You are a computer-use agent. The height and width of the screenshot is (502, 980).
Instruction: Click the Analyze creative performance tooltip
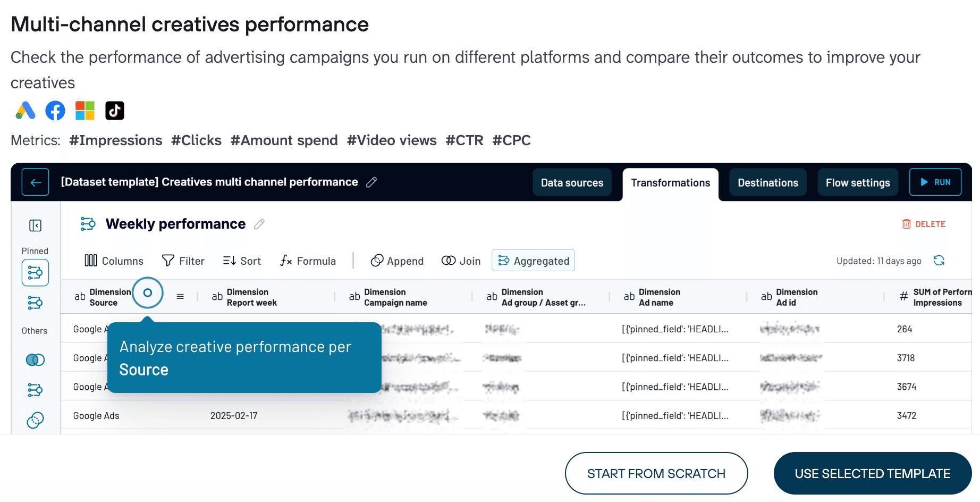pos(244,358)
